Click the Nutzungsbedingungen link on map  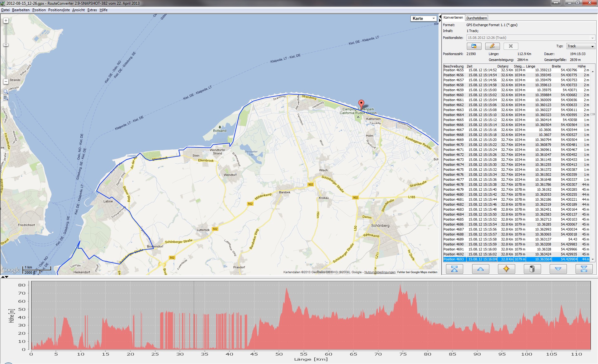coord(380,272)
